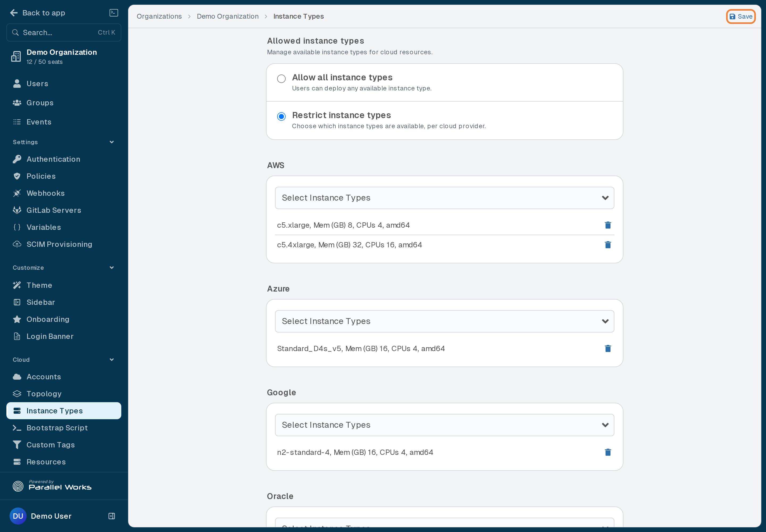Open Google Select Instance Types dropdown
The width and height of the screenshot is (766, 532).
444,425
